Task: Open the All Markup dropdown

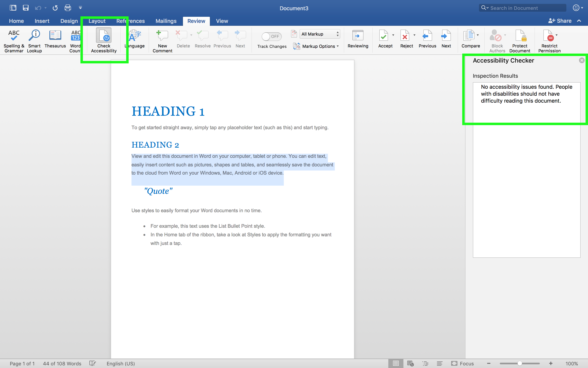Action: coord(320,34)
